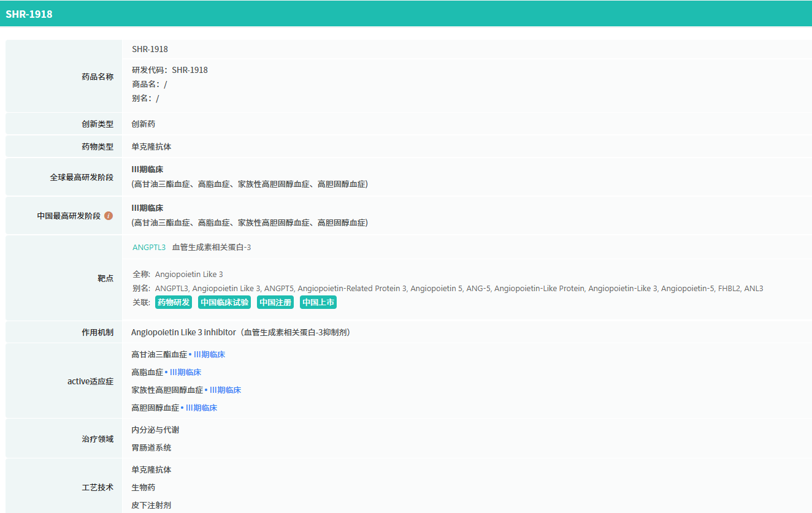
Task: Open the ANGPTL3 target link
Action: (149, 248)
